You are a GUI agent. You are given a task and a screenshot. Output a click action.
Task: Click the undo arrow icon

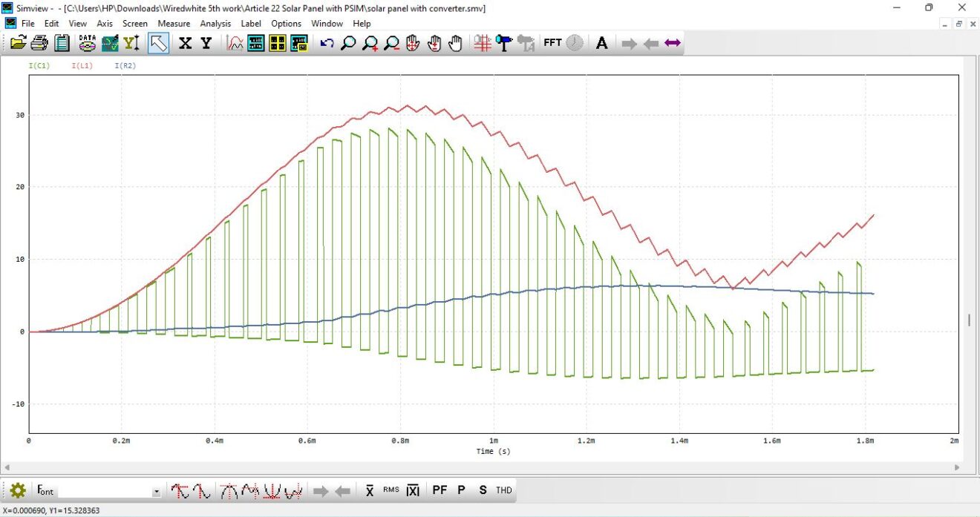pyautogui.click(x=327, y=42)
